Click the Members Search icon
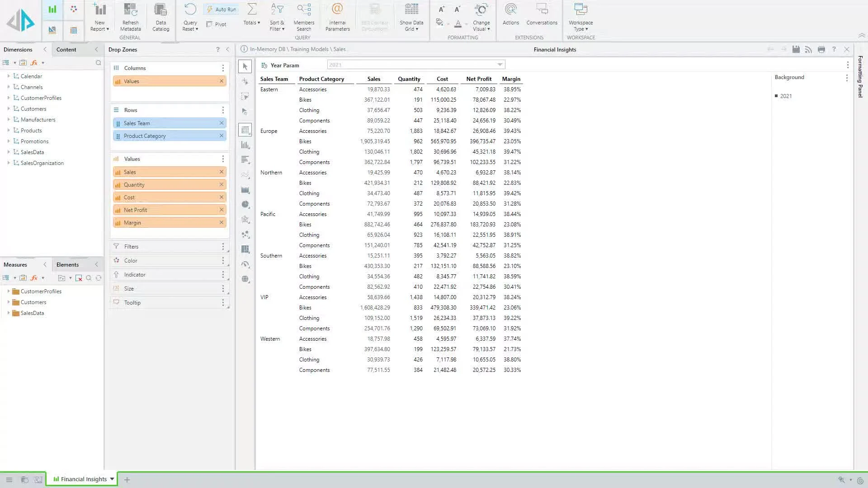The width and height of the screenshot is (868, 488). click(304, 10)
